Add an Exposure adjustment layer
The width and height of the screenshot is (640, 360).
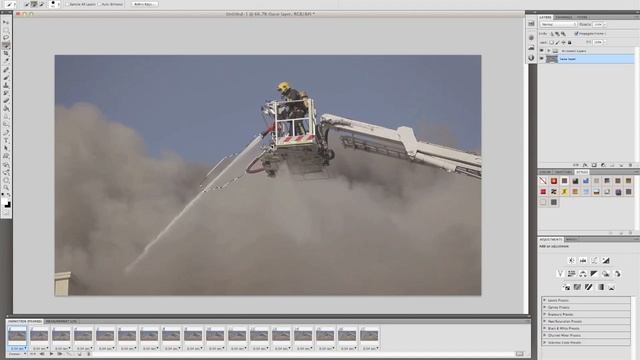tap(606, 260)
